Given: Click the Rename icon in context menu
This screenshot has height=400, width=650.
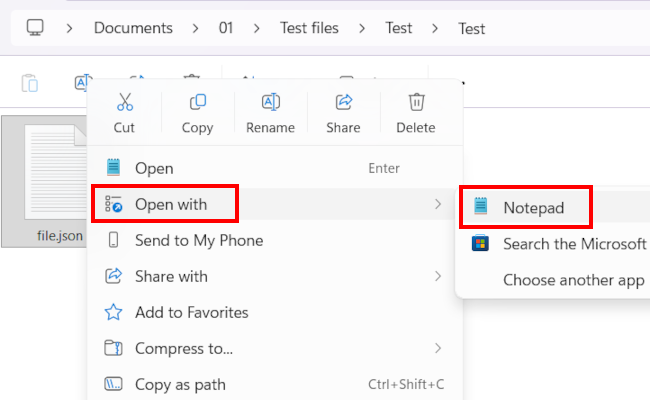Looking at the screenshot, I should [271, 102].
